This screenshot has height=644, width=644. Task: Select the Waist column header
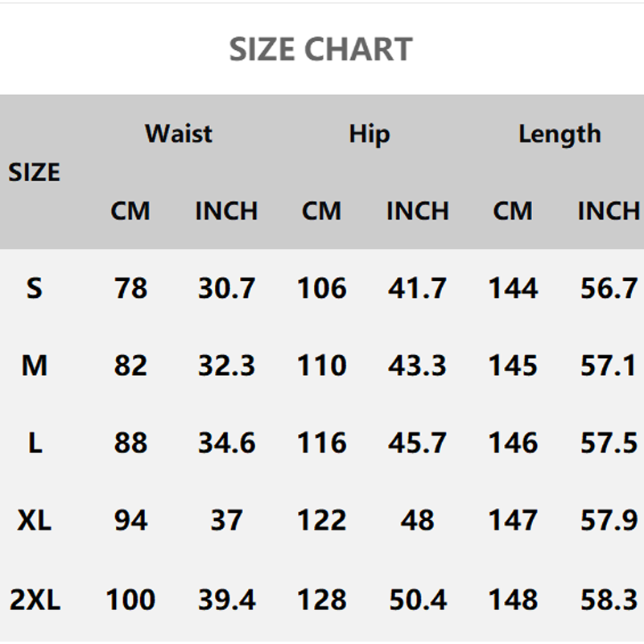pyautogui.click(x=179, y=133)
